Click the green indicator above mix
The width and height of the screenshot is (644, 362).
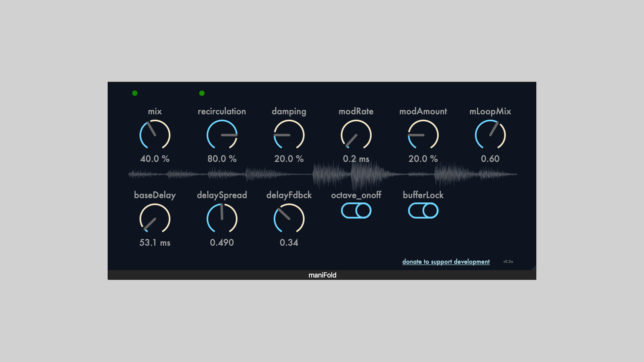(x=135, y=93)
